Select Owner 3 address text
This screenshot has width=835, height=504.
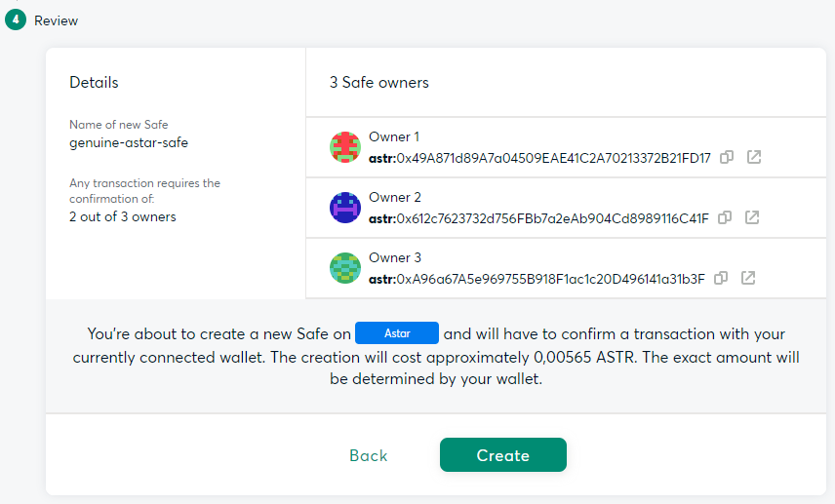click(x=537, y=278)
